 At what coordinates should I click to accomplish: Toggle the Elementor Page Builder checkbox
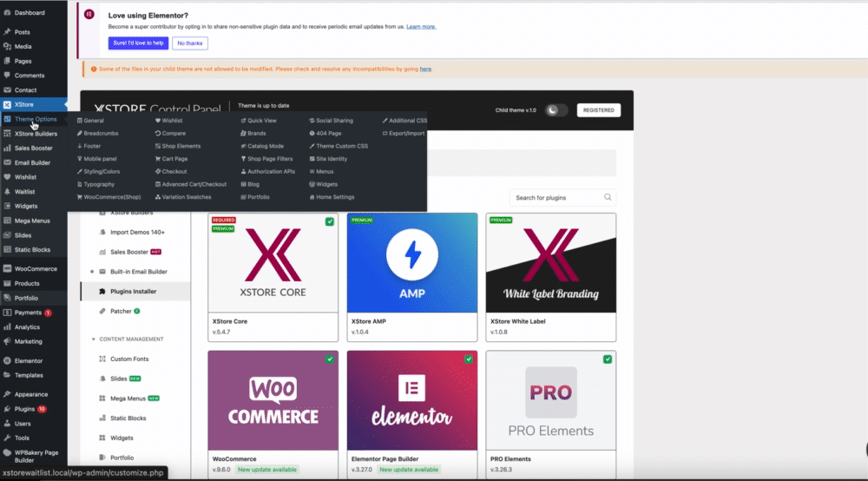click(x=469, y=359)
